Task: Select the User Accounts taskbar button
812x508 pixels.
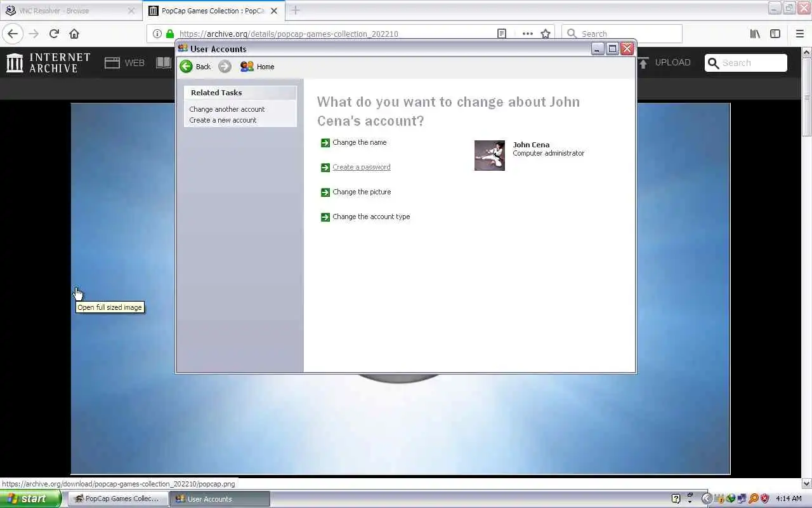Action: click(x=220, y=498)
